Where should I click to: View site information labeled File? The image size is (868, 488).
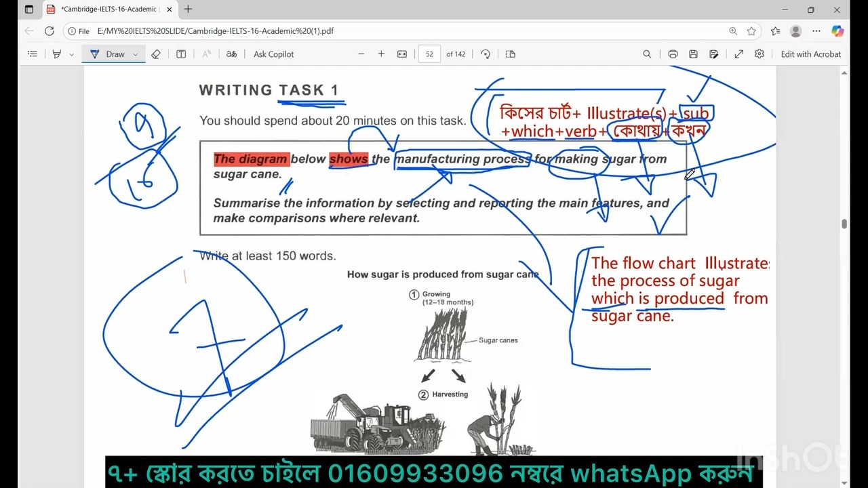tap(79, 31)
